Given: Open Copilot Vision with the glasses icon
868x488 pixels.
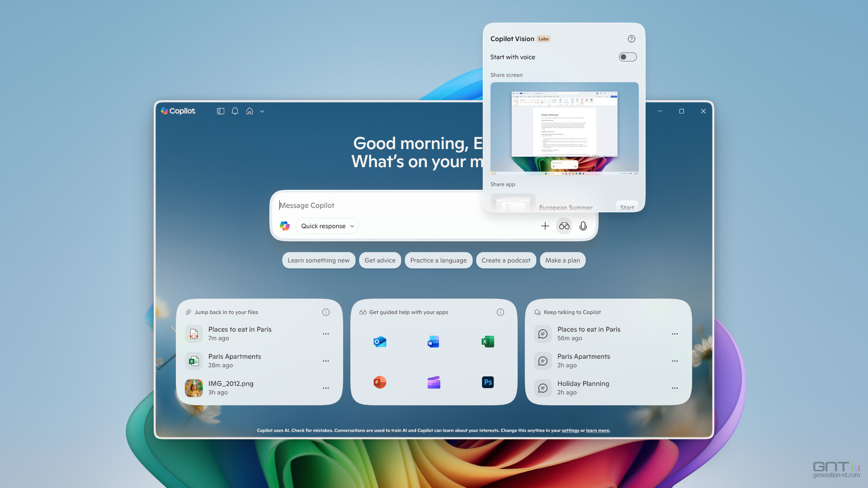Looking at the screenshot, I should coord(564,225).
